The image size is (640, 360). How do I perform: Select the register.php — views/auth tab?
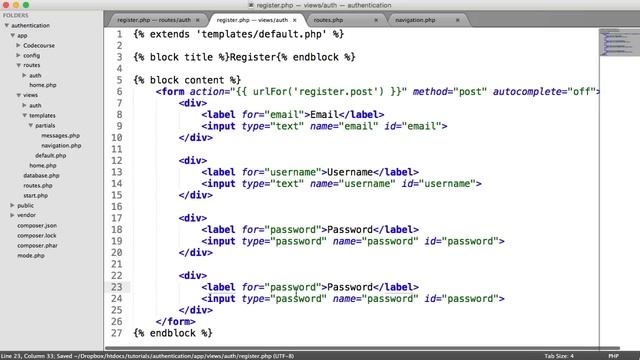(x=252, y=20)
